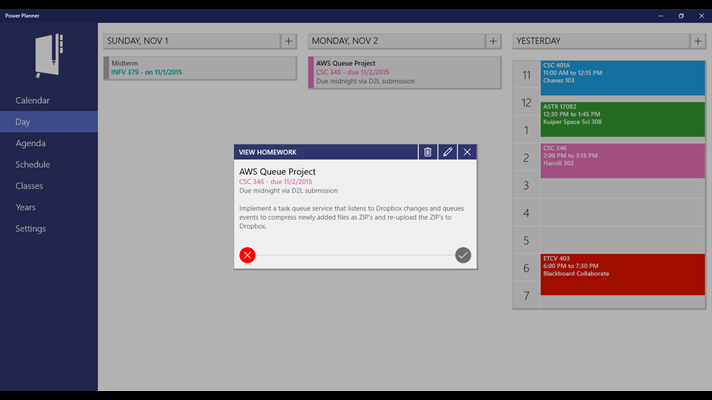
Task: Click the Monday, Nov 2 header
Action: (396, 41)
